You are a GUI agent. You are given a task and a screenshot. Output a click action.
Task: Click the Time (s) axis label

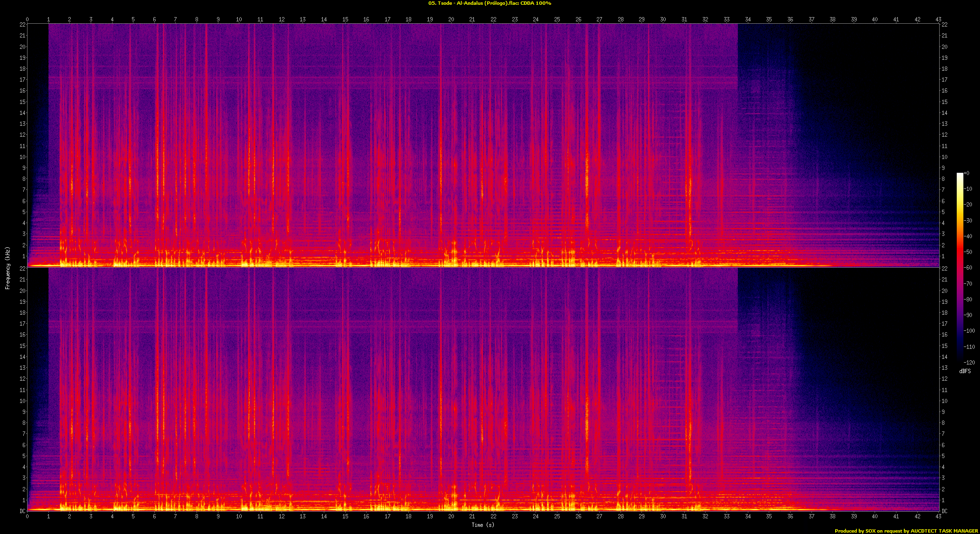483,525
